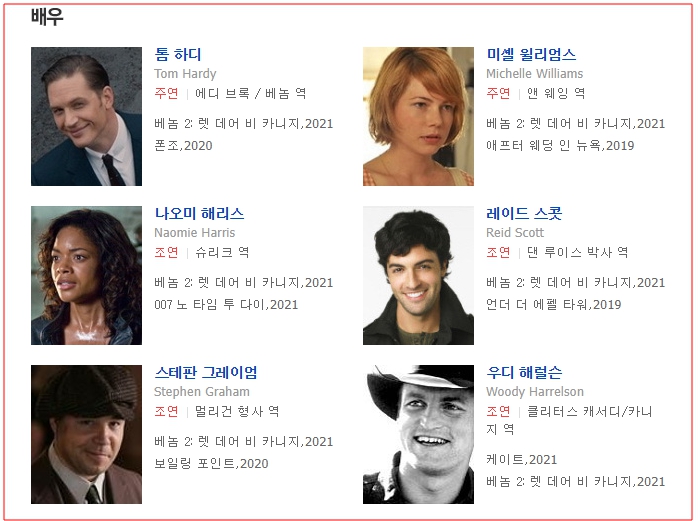Open the second-row left actress's portrait thumbnail

tap(86, 275)
